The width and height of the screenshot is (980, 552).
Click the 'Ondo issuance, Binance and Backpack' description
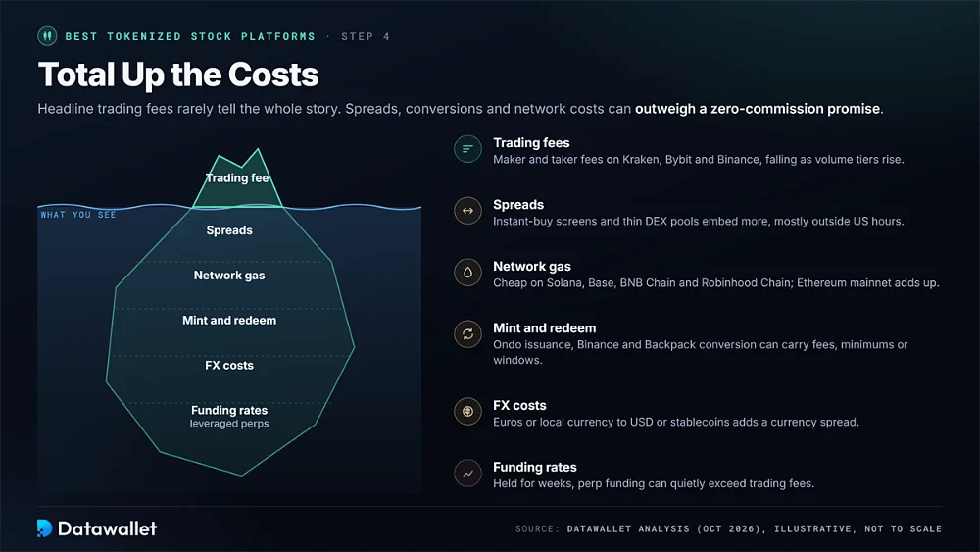(x=701, y=353)
